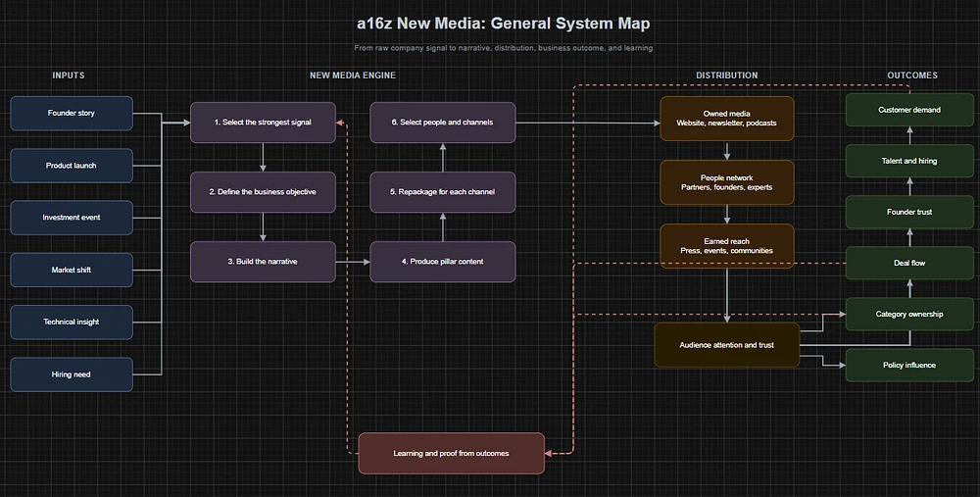Click the OUTCOMES column heading

912,75
